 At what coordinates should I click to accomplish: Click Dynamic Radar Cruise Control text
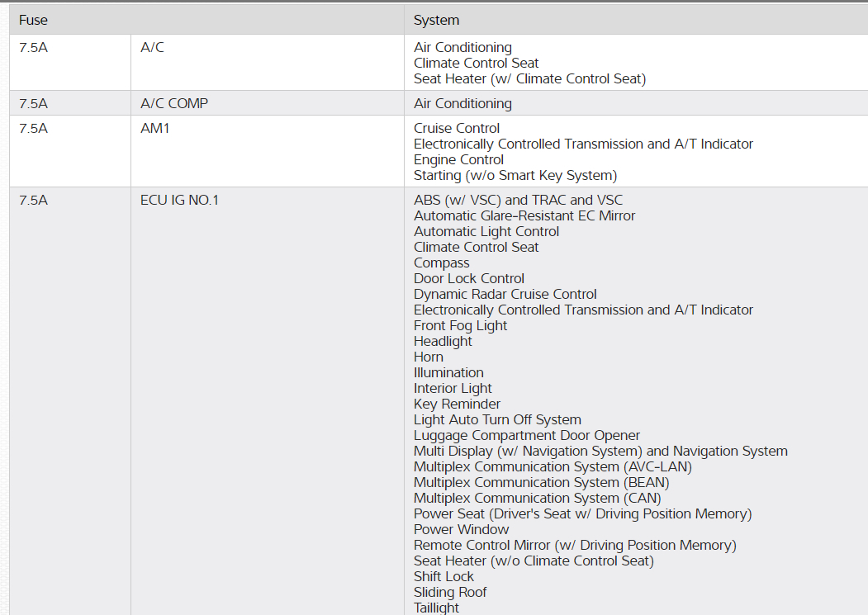pyautogui.click(x=505, y=294)
